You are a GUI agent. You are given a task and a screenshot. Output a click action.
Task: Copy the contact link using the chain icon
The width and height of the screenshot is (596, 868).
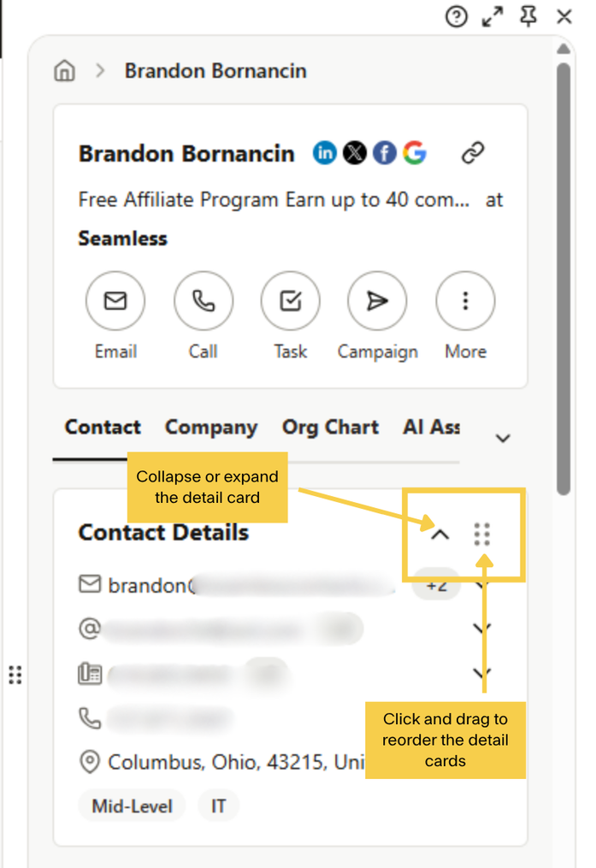pos(473,152)
